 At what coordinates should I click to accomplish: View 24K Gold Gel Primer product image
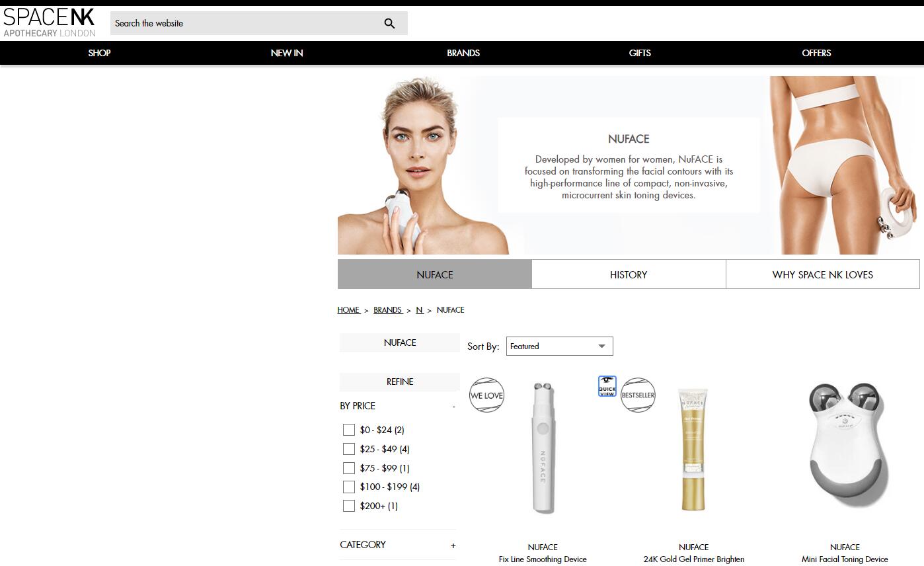(693, 450)
